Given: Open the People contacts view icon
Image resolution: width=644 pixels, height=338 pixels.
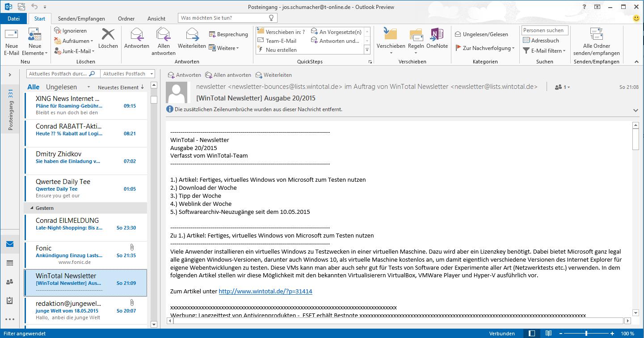Looking at the screenshot, I should click(x=10, y=282).
